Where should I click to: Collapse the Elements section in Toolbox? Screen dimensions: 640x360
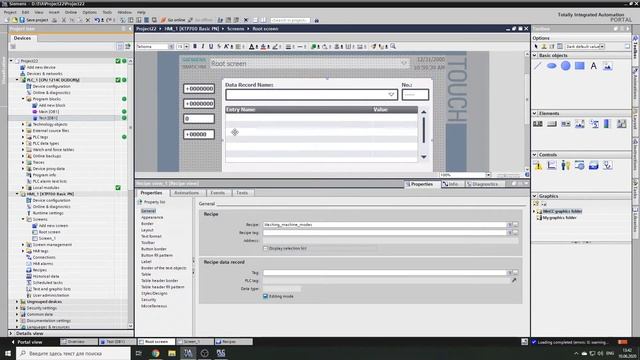tap(535, 113)
